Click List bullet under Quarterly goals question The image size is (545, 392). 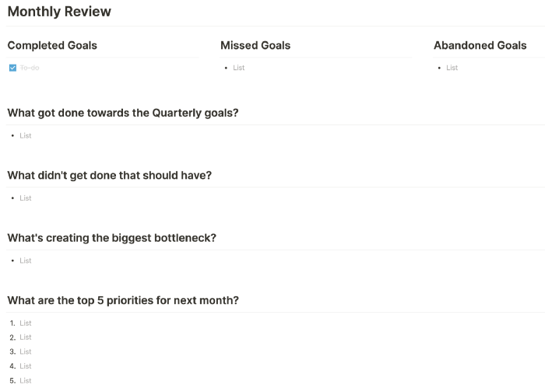[x=26, y=136]
